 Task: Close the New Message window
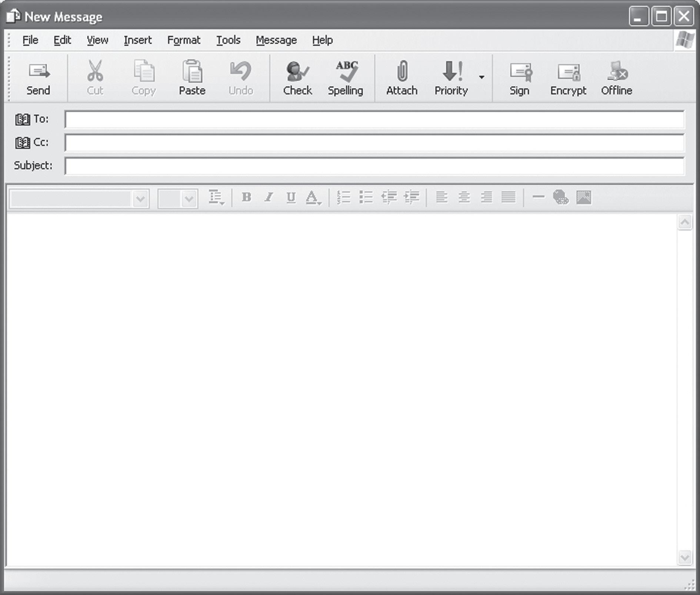(x=684, y=16)
